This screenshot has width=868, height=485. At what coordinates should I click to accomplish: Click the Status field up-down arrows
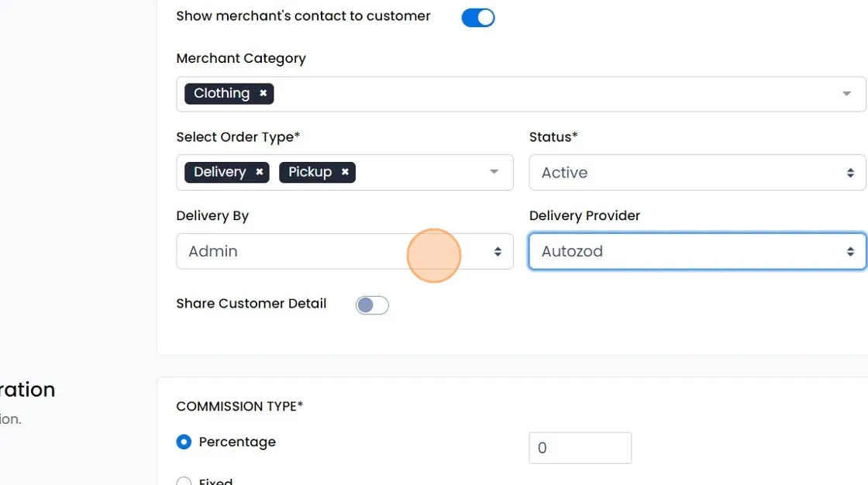point(850,173)
